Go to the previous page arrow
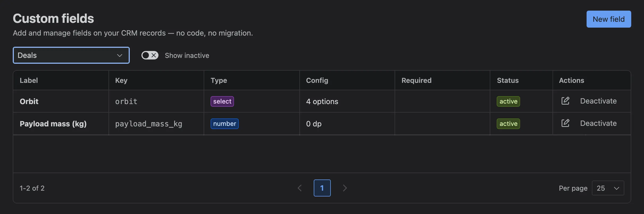This screenshot has width=644, height=214. 300,188
